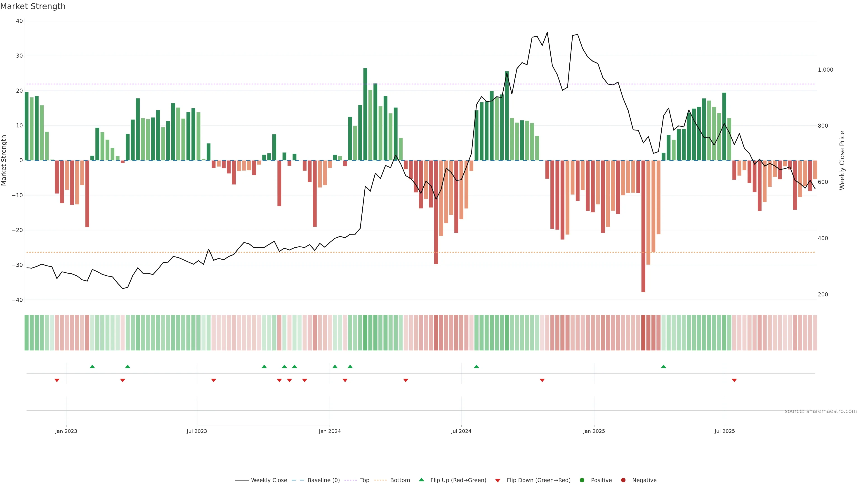Click the sharemaestro.com source text
This screenshot has height=488, width=868.
pyautogui.click(x=821, y=411)
